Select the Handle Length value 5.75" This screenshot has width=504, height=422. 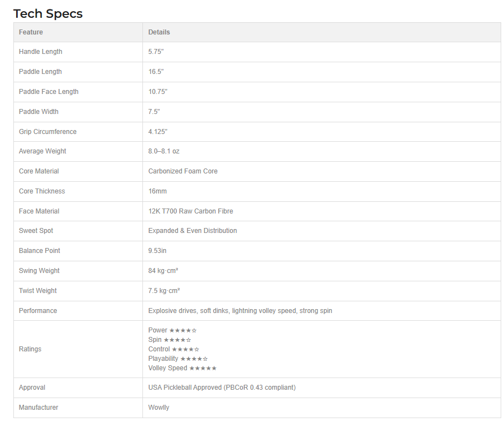[156, 52]
